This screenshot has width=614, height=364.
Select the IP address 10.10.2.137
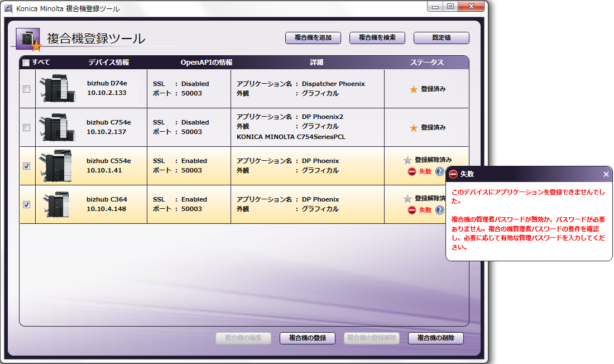(x=106, y=132)
